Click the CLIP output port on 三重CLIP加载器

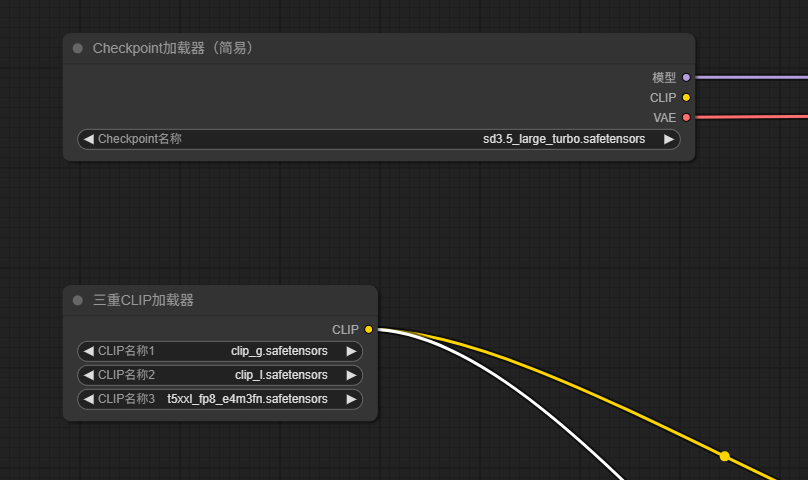coord(369,329)
